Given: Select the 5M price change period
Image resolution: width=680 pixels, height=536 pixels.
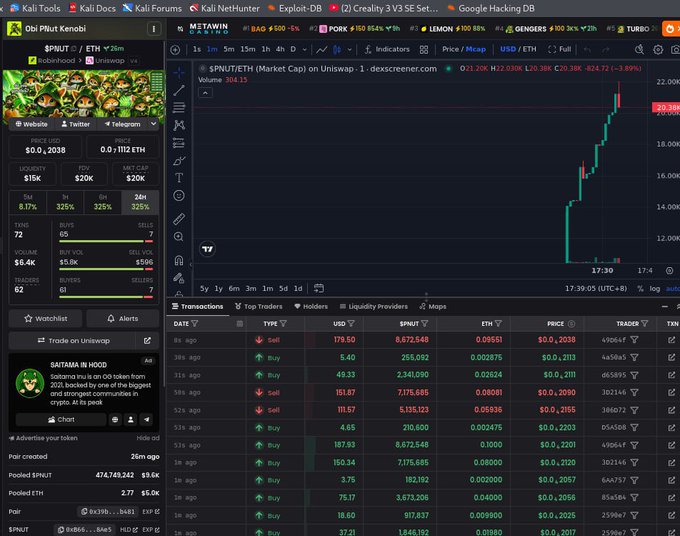Looking at the screenshot, I should (28, 202).
